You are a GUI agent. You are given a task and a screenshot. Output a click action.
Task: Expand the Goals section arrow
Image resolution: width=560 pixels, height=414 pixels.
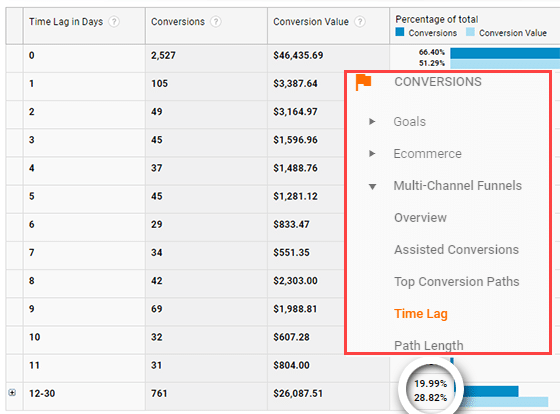372,121
